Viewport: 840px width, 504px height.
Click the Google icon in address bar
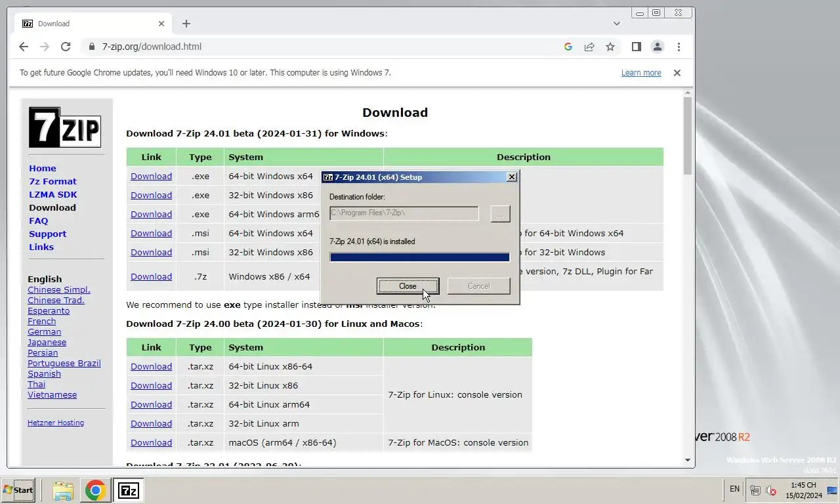[x=568, y=47]
